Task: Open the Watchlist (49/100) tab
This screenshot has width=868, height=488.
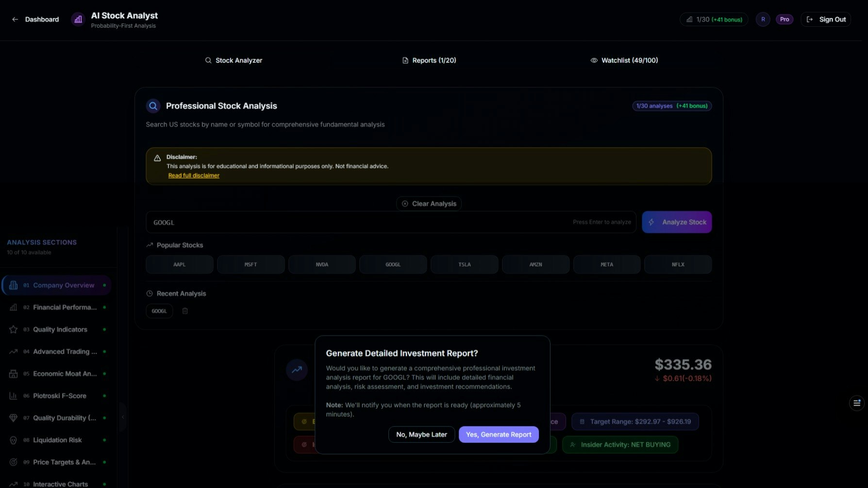Action: coord(624,60)
